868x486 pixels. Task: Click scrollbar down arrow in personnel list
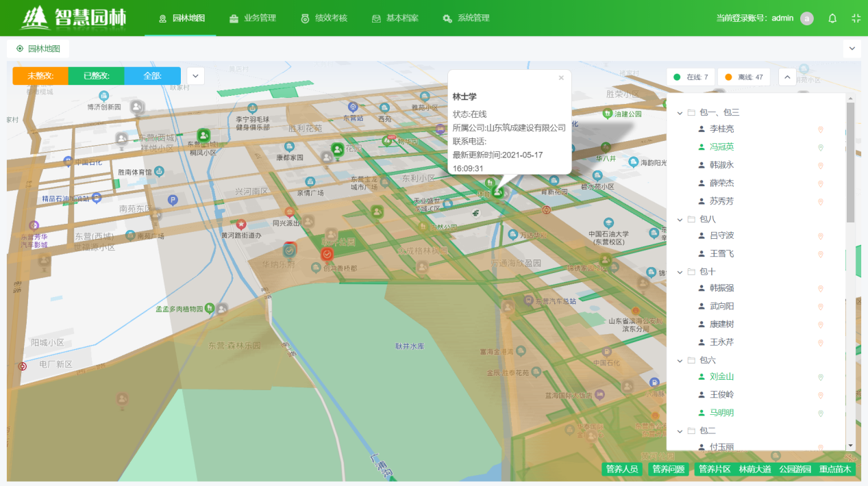click(850, 446)
